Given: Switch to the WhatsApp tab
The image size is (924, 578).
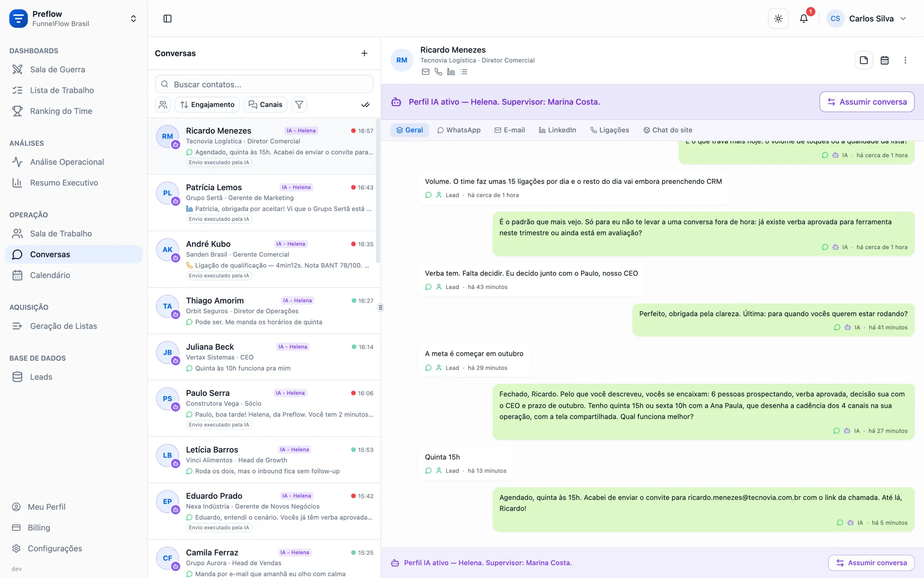Looking at the screenshot, I should click(x=459, y=130).
